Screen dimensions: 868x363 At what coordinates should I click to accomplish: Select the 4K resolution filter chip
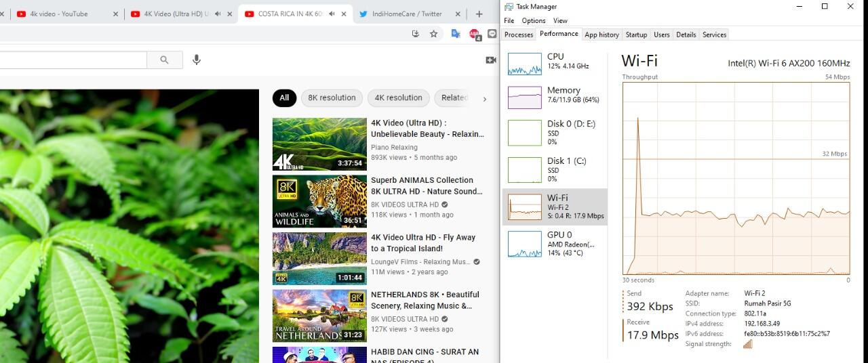[398, 98]
